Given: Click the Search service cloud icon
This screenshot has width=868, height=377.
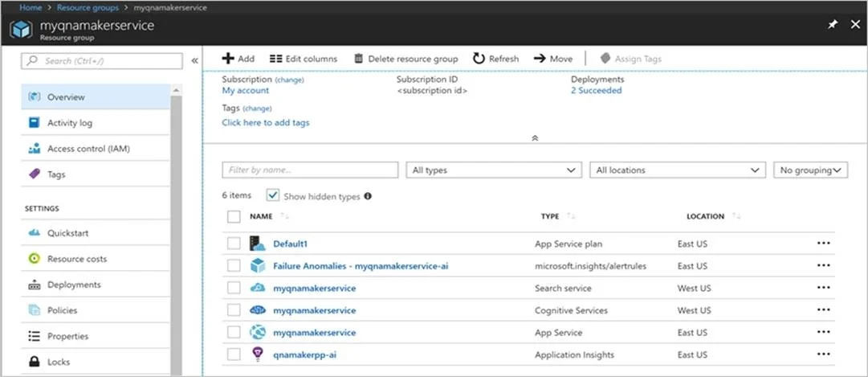Looking at the screenshot, I should [x=258, y=288].
